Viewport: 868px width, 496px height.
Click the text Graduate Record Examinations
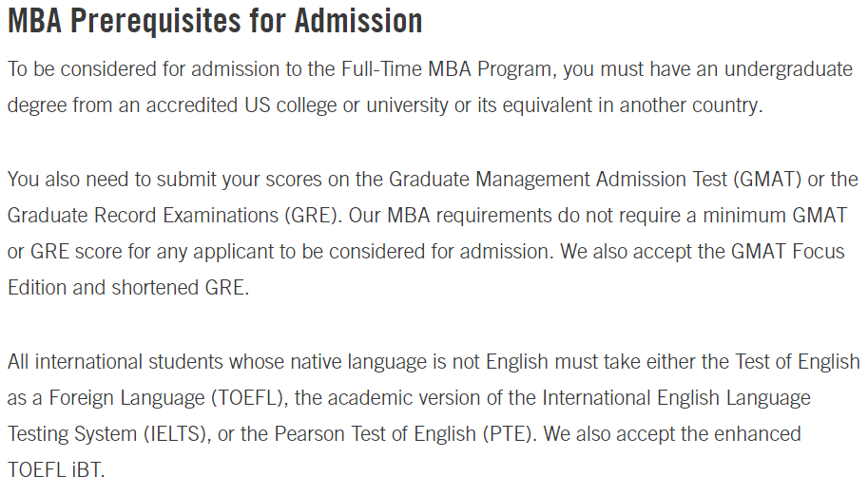(143, 216)
